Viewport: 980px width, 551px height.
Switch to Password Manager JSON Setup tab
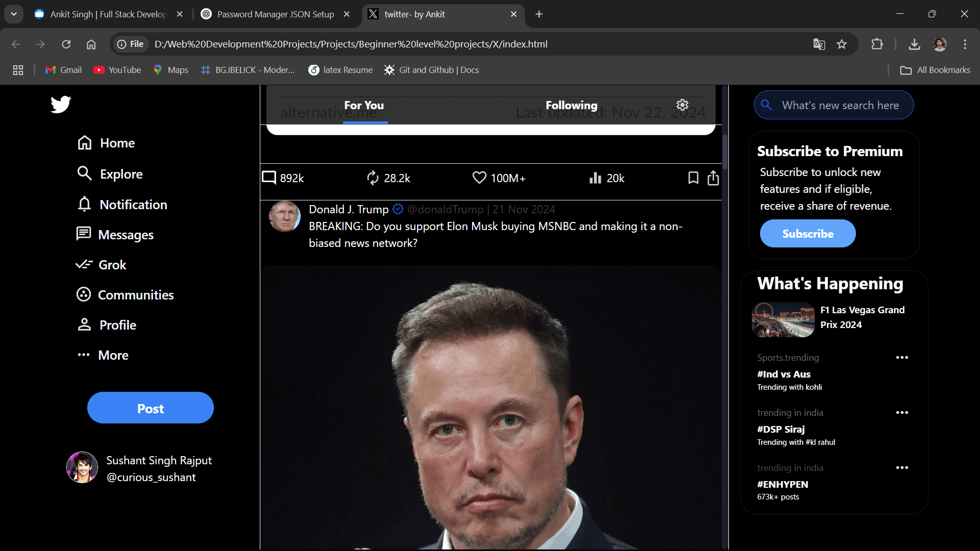point(276,14)
